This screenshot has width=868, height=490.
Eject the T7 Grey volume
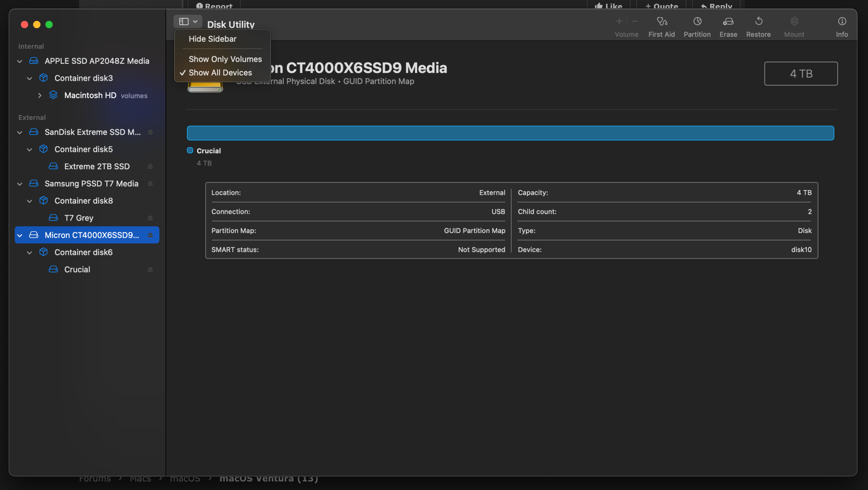tap(150, 218)
